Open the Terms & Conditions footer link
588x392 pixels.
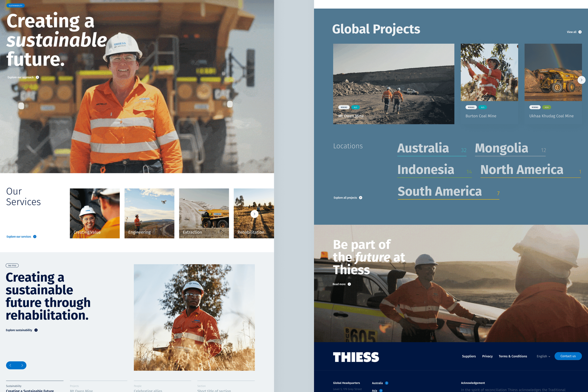tap(513, 356)
